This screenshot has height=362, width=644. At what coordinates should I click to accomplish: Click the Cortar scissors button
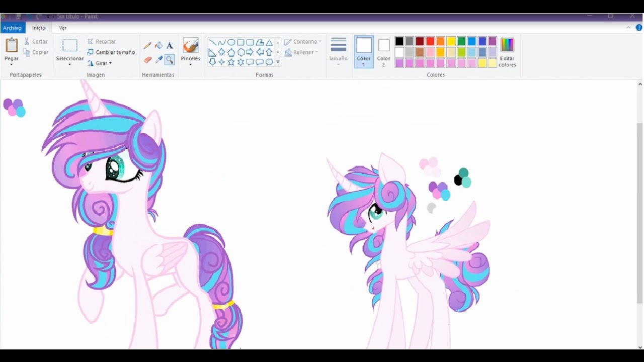click(x=36, y=42)
